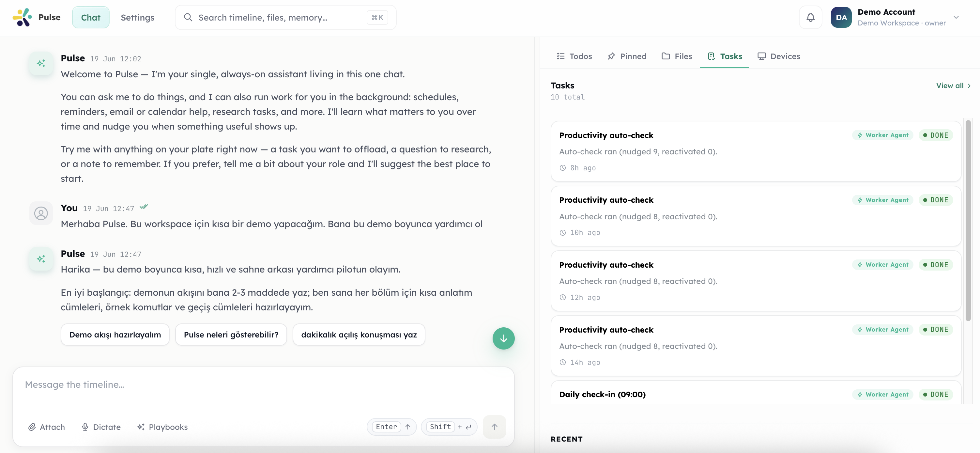This screenshot has height=453, width=980.
Task: Click the DA account avatar
Action: [841, 18]
